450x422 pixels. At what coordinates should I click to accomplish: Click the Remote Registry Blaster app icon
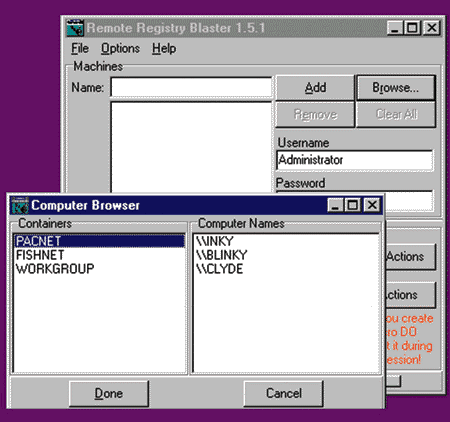pyautogui.click(x=75, y=28)
